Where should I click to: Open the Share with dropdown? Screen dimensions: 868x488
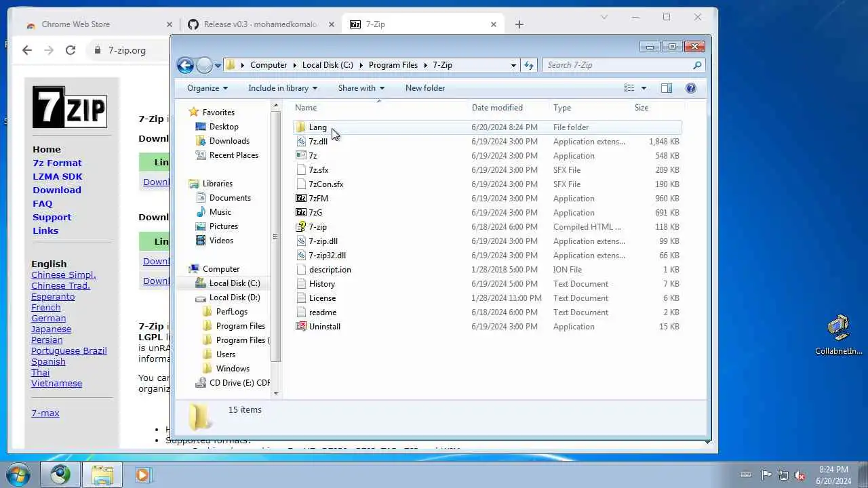pos(361,88)
